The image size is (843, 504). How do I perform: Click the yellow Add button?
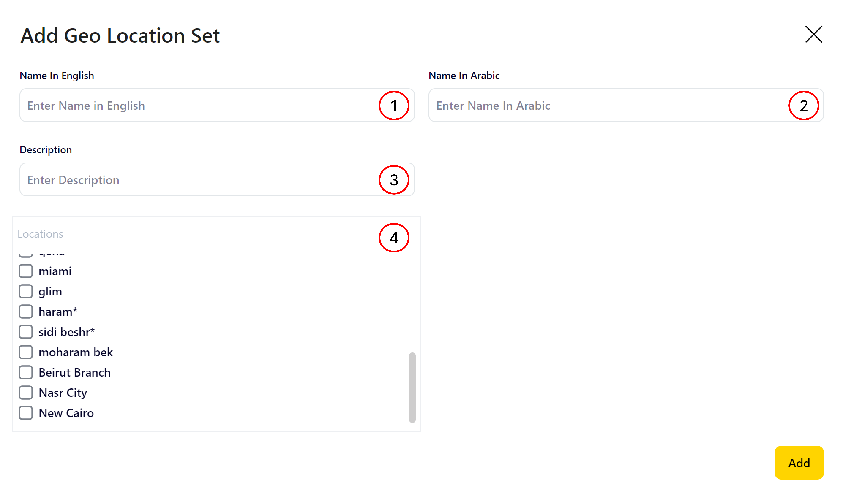pyautogui.click(x=799, y=463)
